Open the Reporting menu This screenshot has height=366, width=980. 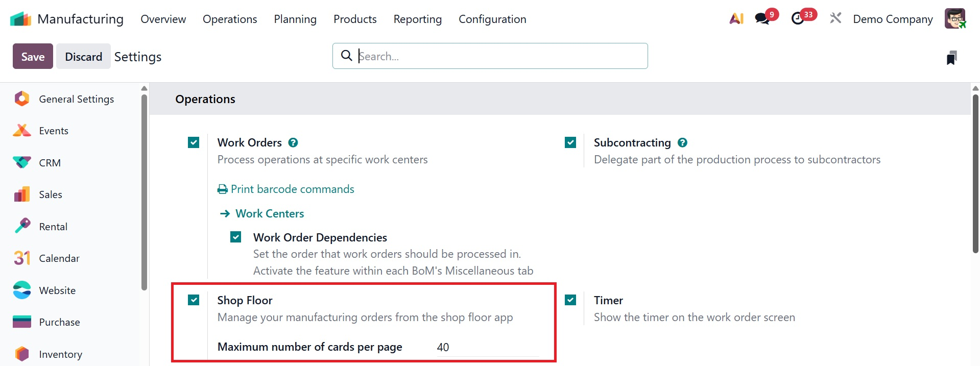(x=417, y=19)
